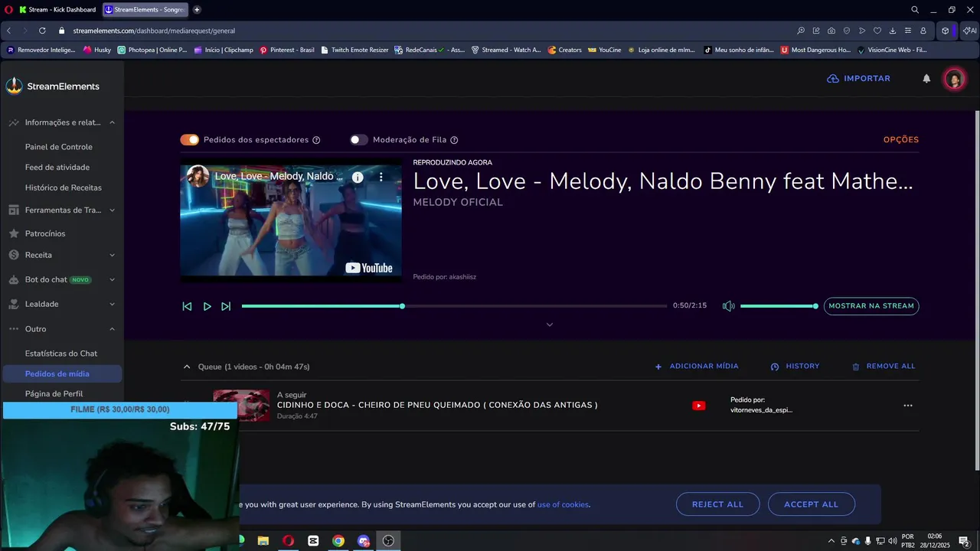Click Adicionar Mídia button
This screenshot has height=551, width=980.
[x=697, y=367]
